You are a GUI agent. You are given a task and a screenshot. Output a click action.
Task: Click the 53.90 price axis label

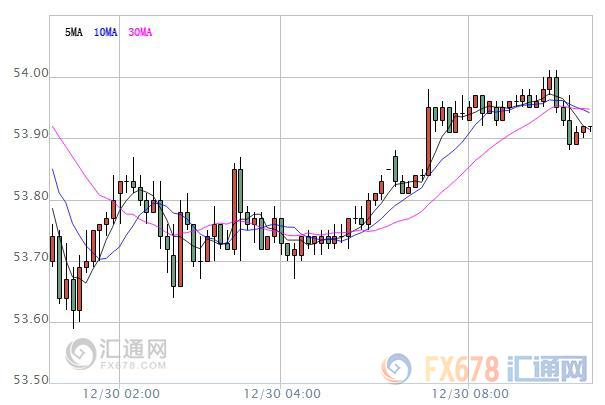(x=31, y=134)
